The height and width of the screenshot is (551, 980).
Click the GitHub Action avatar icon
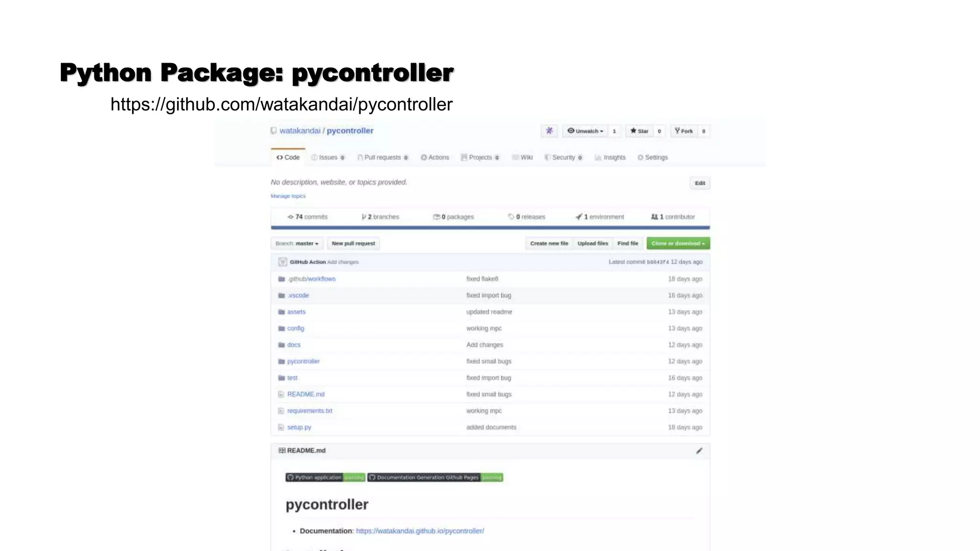pos(282,262)
